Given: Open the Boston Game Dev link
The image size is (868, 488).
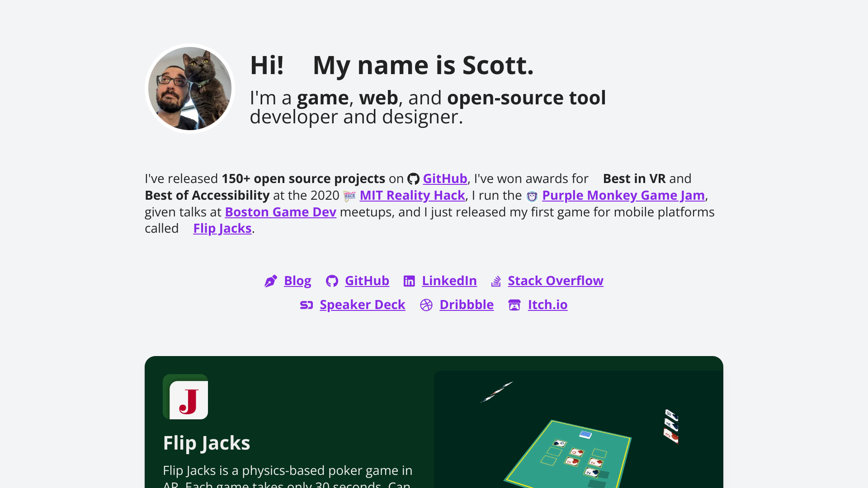Looking at the screenshot, I should tap(280, 212).
